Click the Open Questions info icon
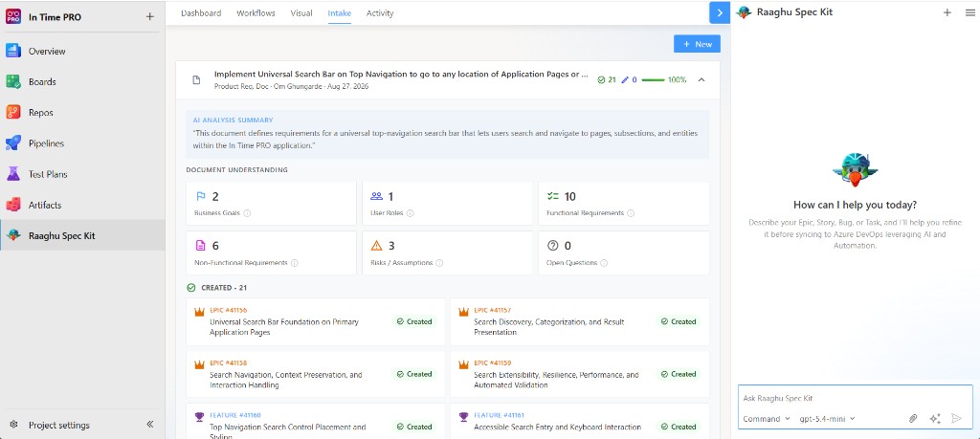The image size is (980, 439). click(x=604, y=263)
